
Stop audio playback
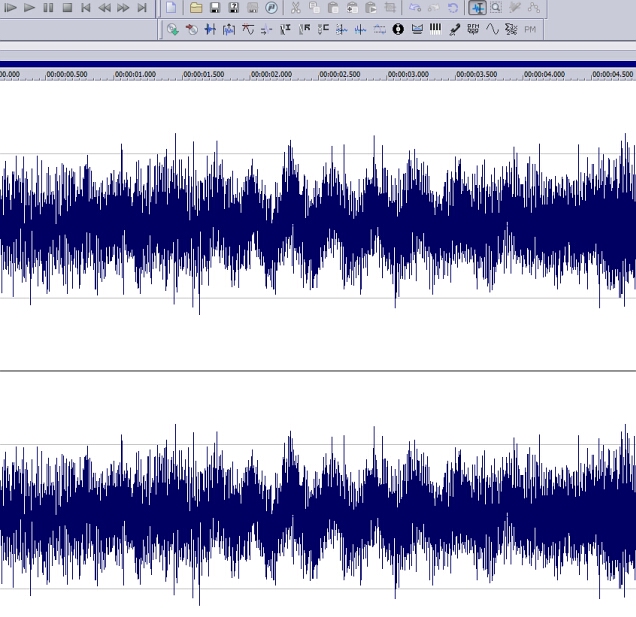pyautogui.click(x=67, y=8)
